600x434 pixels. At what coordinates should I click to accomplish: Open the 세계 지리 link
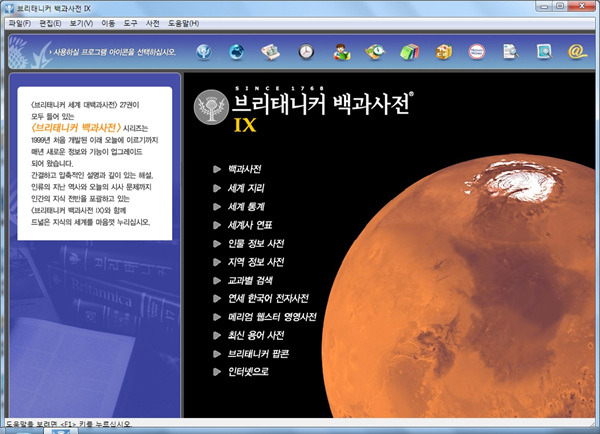(246, 188)
